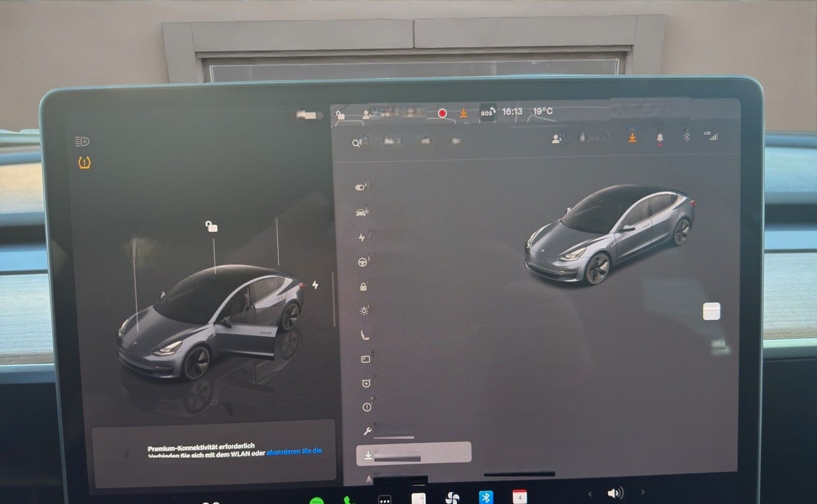
Task: Open notifications via bell icon
Action: point(660,138)
